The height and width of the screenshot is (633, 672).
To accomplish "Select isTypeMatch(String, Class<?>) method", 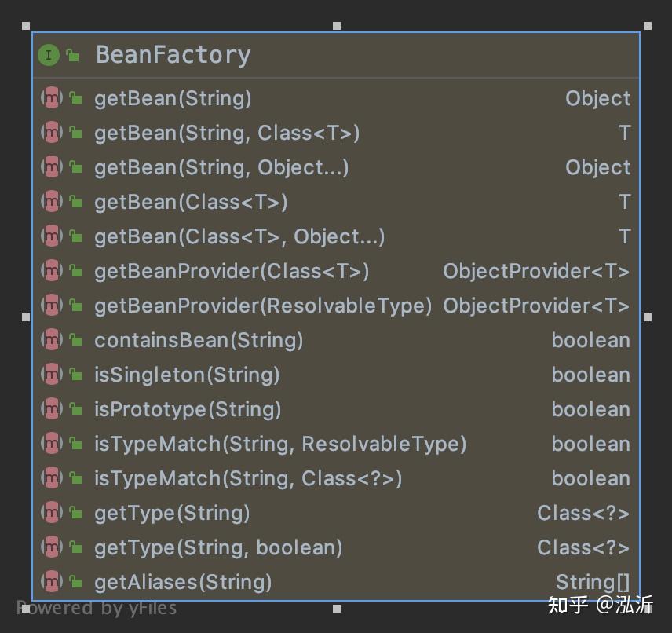I will pos(248,478).
